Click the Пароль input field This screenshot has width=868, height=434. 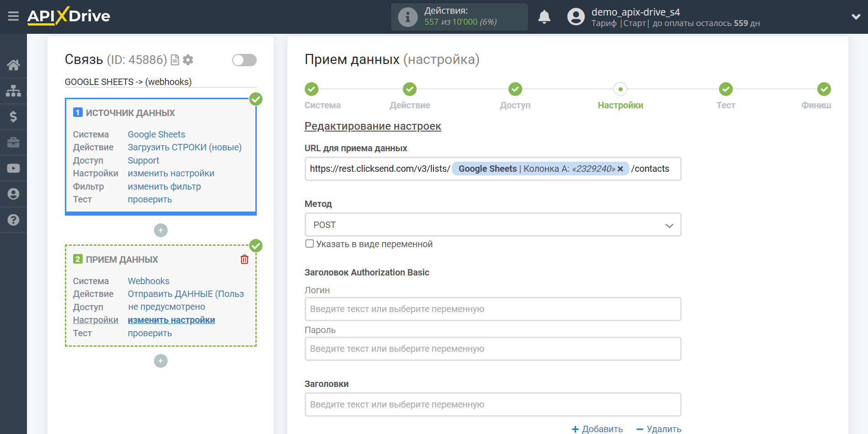click(x=493, y=349)
